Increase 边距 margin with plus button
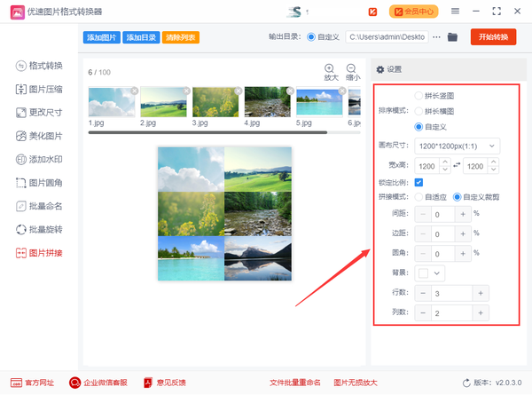 (463, 234)
